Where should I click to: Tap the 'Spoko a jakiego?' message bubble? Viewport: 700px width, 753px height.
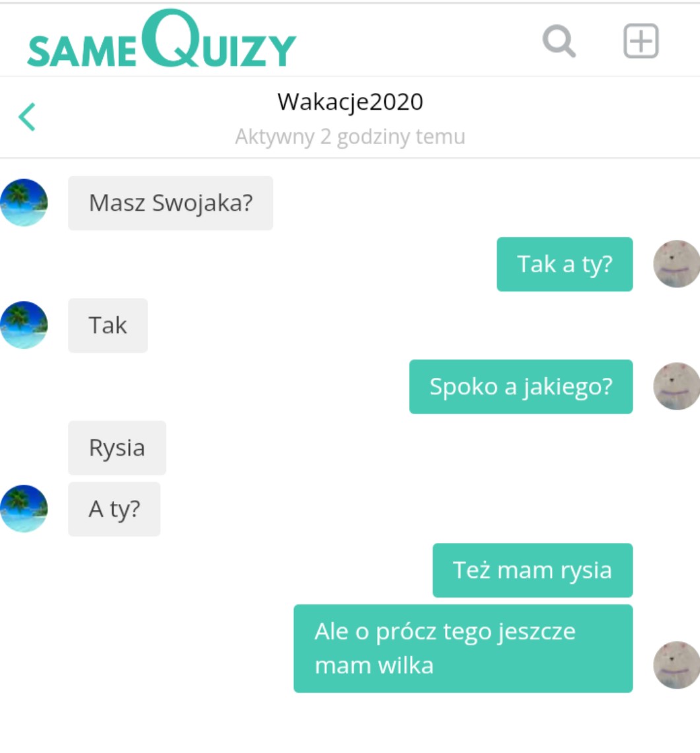tap(521, 386)
